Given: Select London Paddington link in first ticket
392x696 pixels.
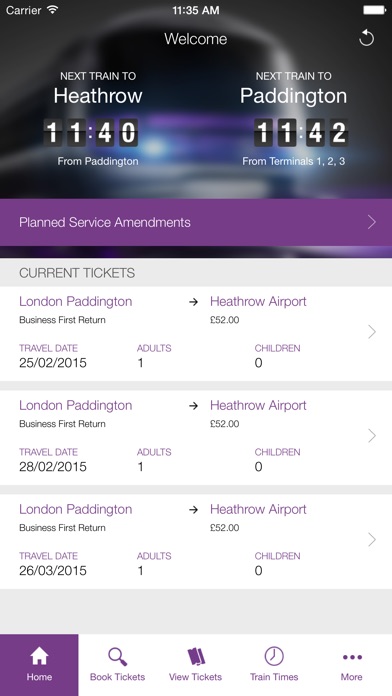Looking at the screenshot, I should 75,302.
